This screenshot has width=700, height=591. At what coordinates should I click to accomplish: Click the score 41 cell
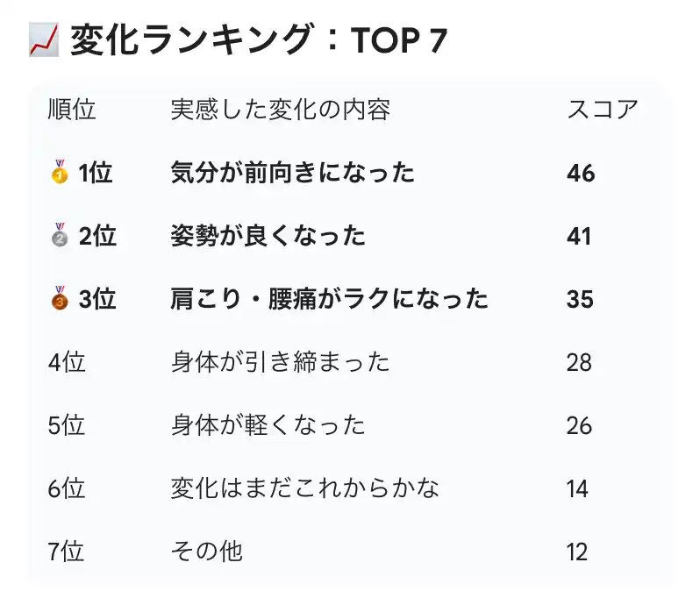(x=579, y=237)
